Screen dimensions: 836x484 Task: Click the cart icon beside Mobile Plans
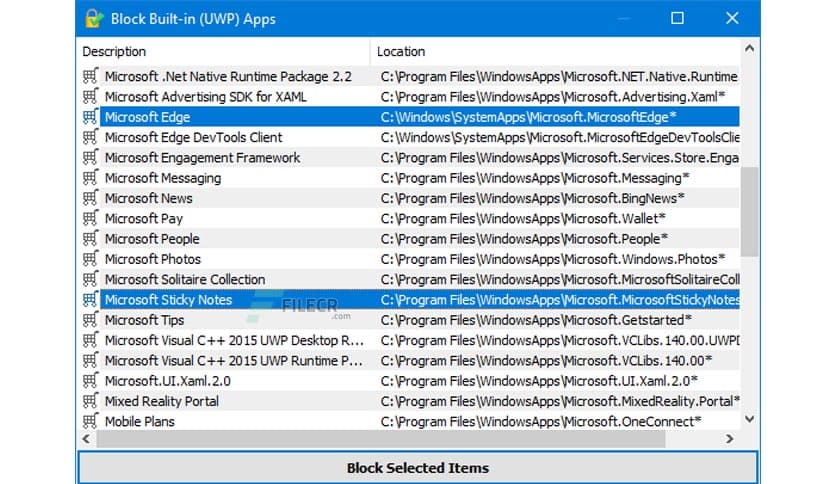91,421
